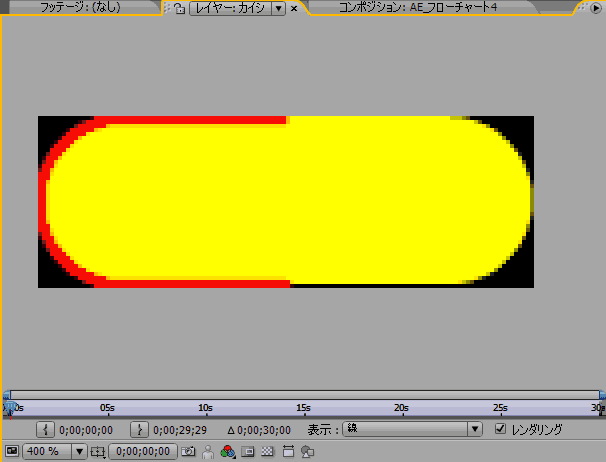Set In point with the { button
Viewport: 606px width, 462px height.
point(46,430)
